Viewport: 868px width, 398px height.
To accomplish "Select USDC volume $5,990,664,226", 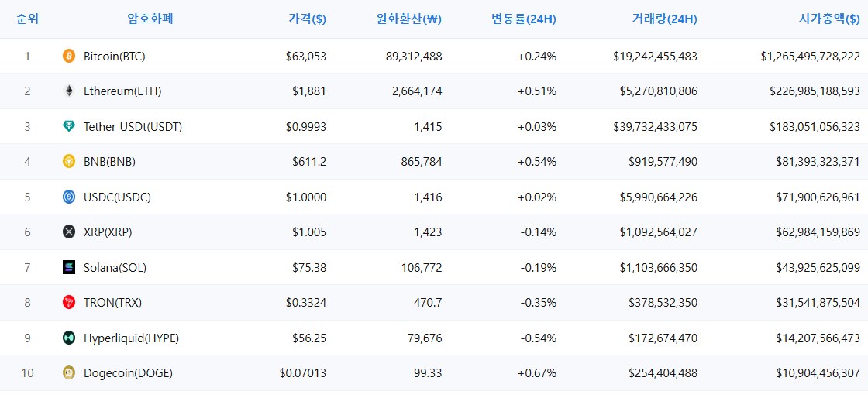I will click(x=659, y=197).
